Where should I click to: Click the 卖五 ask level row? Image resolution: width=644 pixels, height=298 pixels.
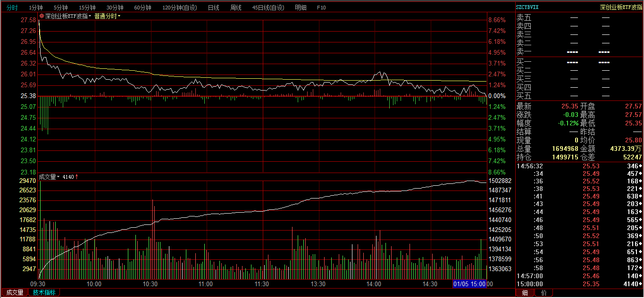point(579,18)
